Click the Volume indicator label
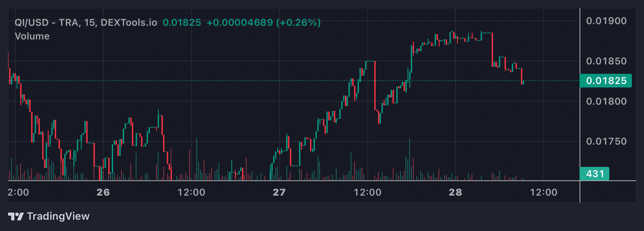Image resolution: width=644 pixels, height=231 pixels. click(32, 36)
